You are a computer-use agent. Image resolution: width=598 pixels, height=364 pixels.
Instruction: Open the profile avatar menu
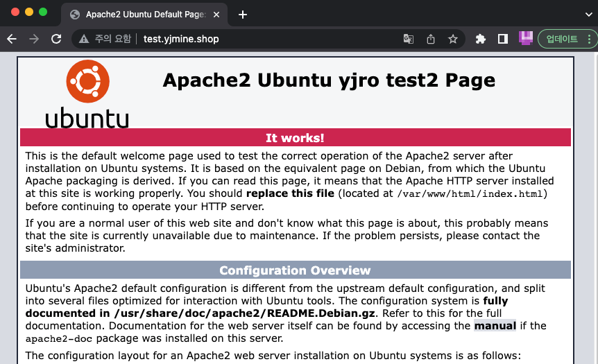coord(526,38)
